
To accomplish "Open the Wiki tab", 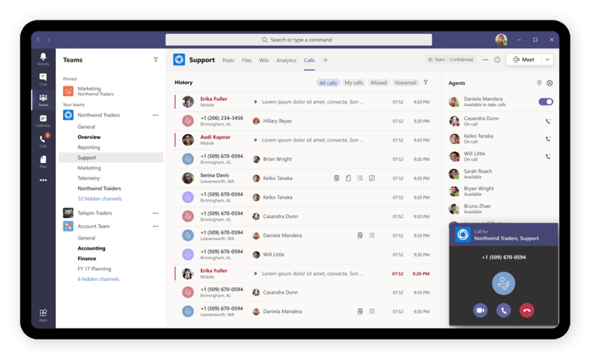I will coord(264,60).
